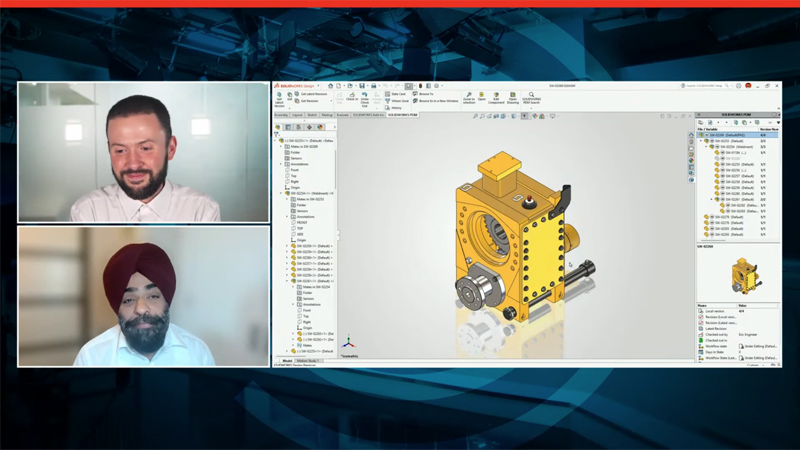Image resolution: width=800 pixels, height=450 pixels.
Task: Select the DisplayManager tab icon
Action: (320, 127)
